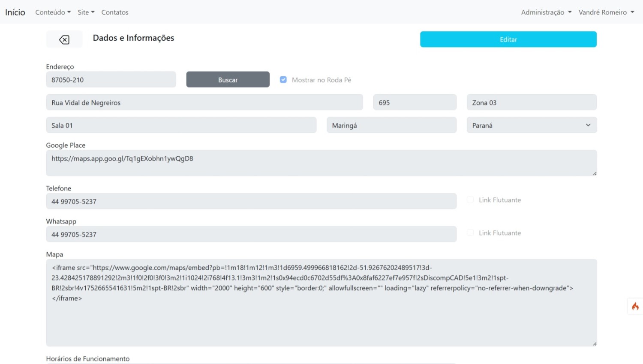Click the back arrow icon button
Viewport: 643px width, 364px height.
pyautogui.click(x=64, y=39)
